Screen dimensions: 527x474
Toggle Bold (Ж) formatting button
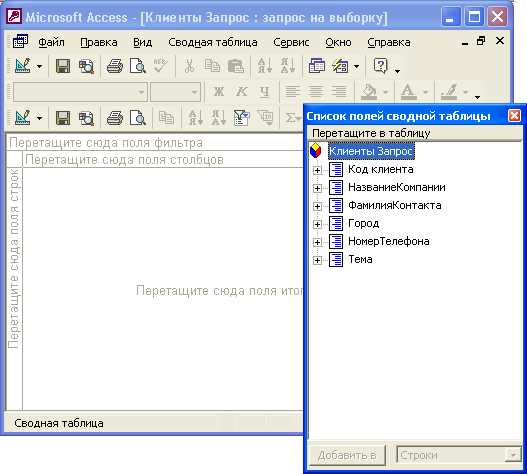[219, 91]
